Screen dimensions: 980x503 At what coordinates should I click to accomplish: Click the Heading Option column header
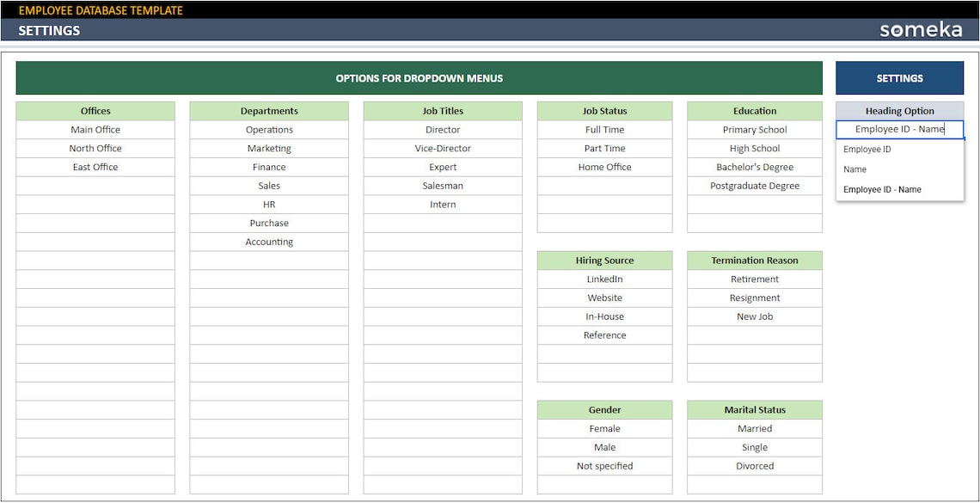pos(899,111)
